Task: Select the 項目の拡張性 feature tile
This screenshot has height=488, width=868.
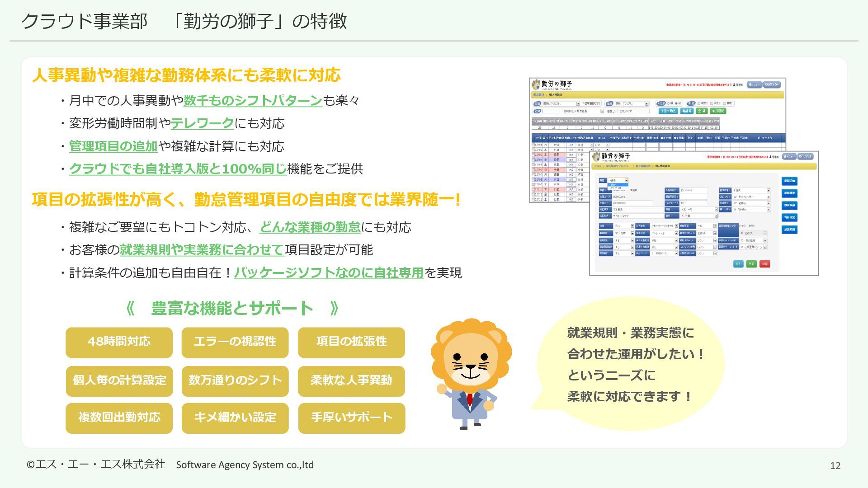Action: 351,343
